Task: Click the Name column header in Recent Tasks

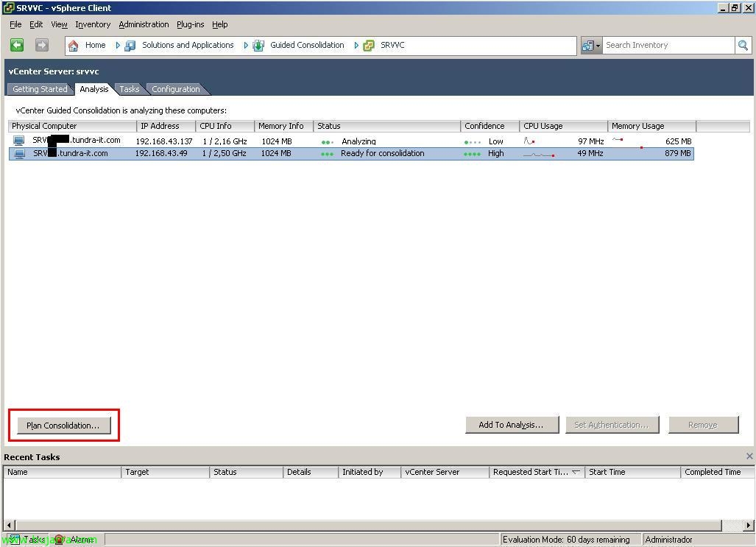Action: tap(62, 472)
